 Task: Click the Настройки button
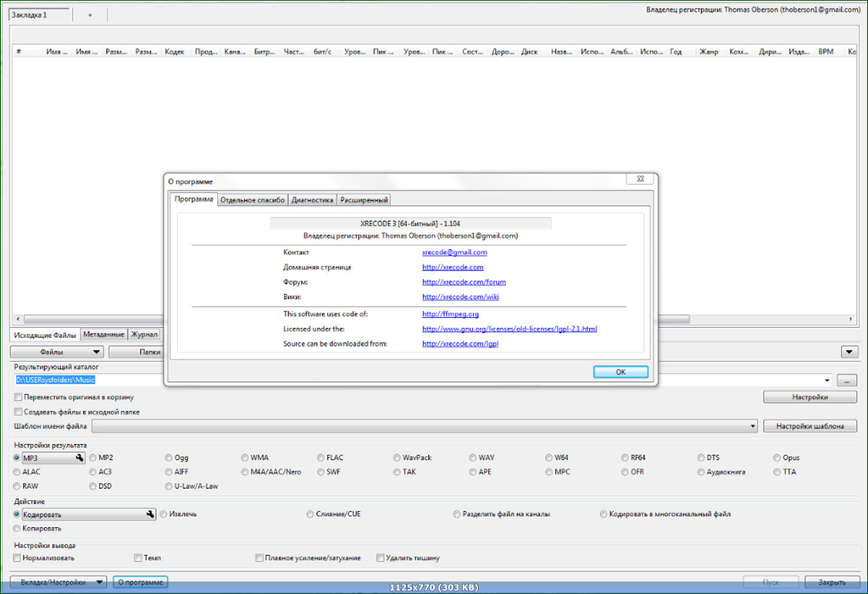click(x=810, y=397)
